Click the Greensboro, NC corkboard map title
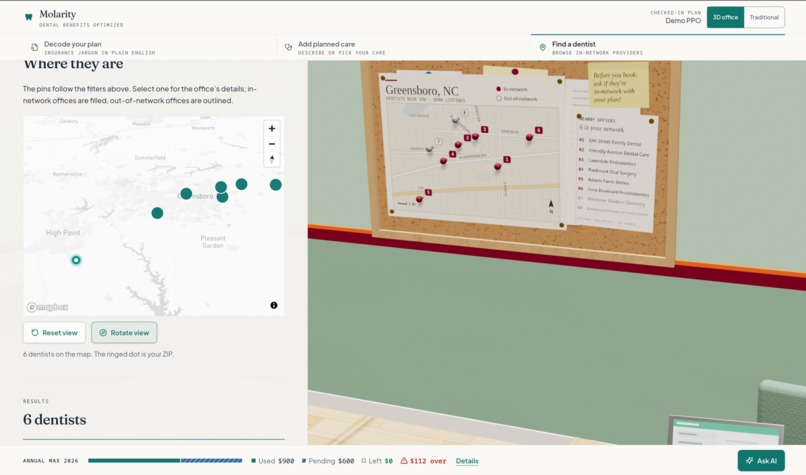This screenshot has width=806, height=475. (422, 91)
